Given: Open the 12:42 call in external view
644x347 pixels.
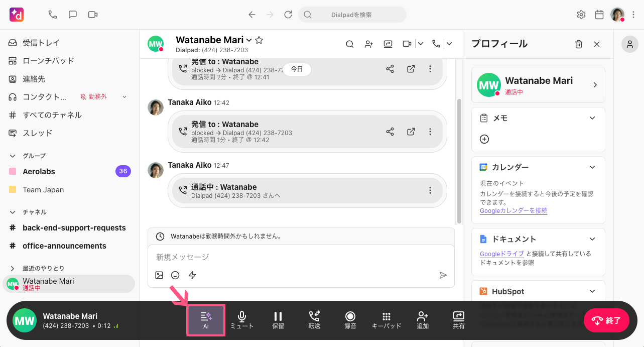Looking at the screenshot, I should tap(411, 132).
